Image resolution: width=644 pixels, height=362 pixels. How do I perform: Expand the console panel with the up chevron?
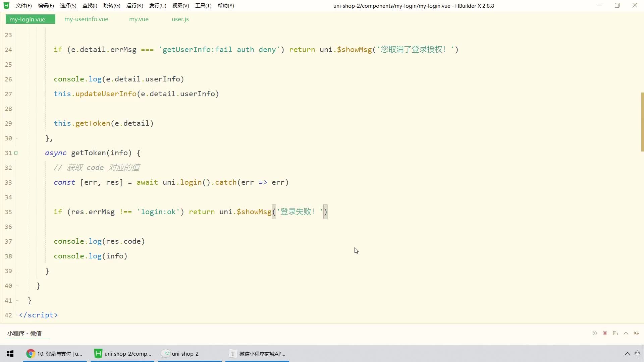point(626,333)
